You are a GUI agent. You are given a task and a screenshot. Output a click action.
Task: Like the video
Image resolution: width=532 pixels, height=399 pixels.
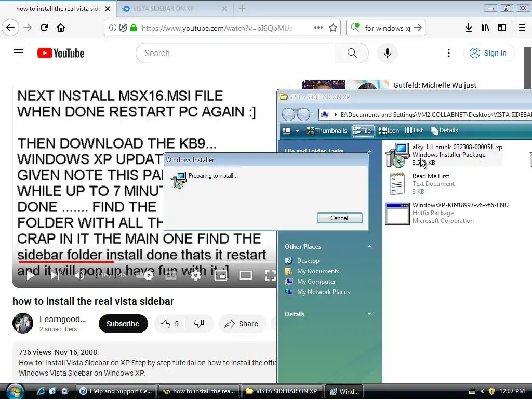[169, 324]
